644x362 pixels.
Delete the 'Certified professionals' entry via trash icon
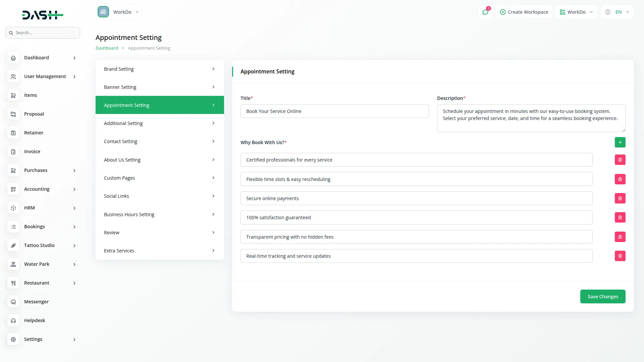point(620,160)
